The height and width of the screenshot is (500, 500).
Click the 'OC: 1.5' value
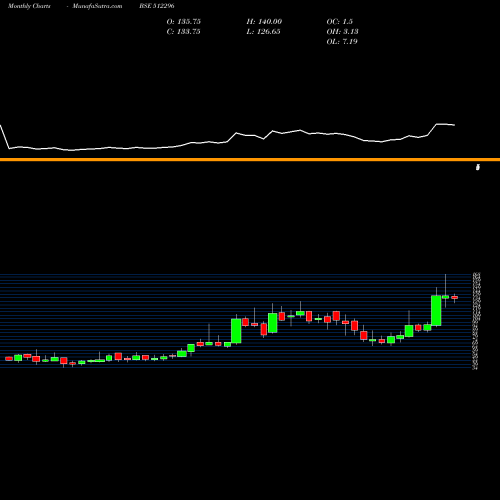(x=340, y=22)
